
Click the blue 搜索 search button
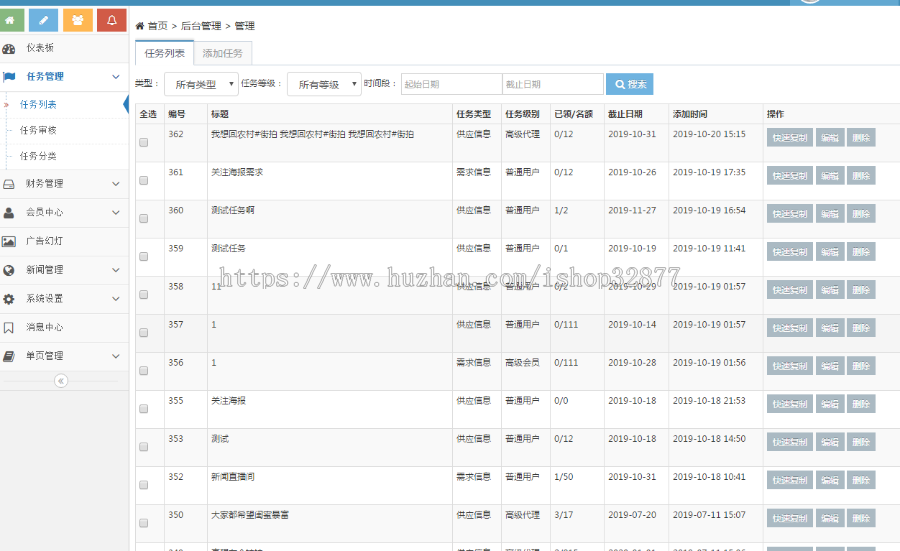[x=630, y=84]
